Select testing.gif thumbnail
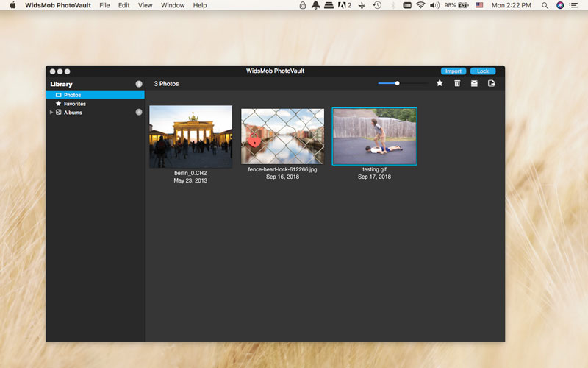 tap(375, 136)
